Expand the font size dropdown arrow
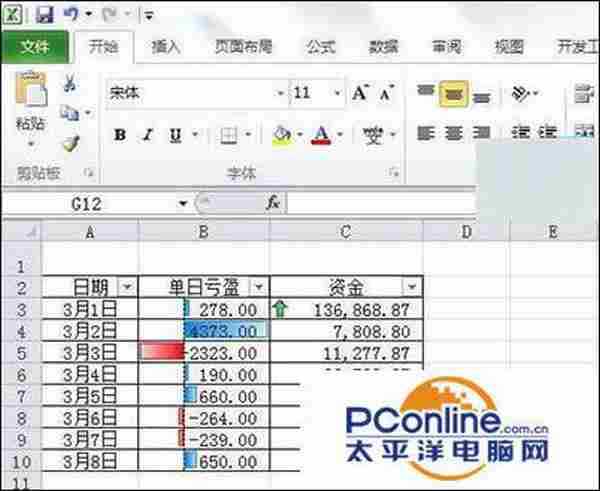The width and height of the screenshot is (600, 491). [x=337, y=93]
